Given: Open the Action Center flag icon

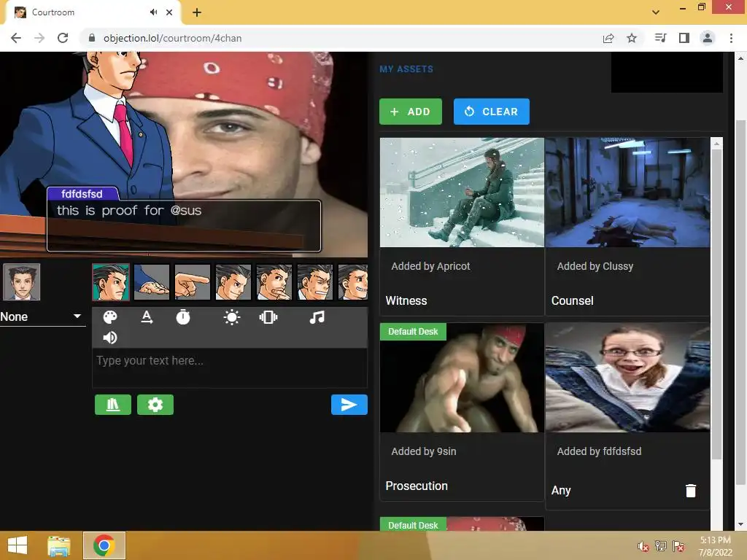Looking at the screenshot, I should pos(678,546).
